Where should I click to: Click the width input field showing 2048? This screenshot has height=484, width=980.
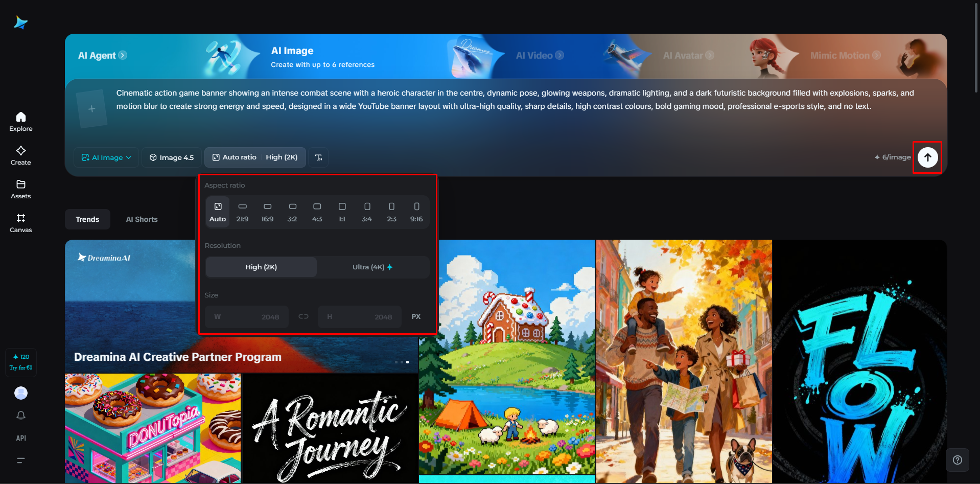coord(246,316)
